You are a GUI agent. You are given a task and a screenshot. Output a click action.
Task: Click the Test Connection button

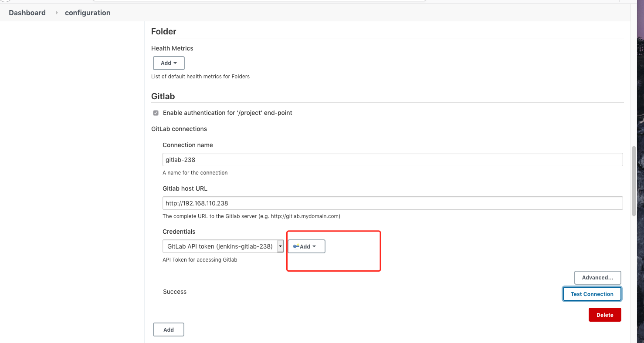pos(592,294)
